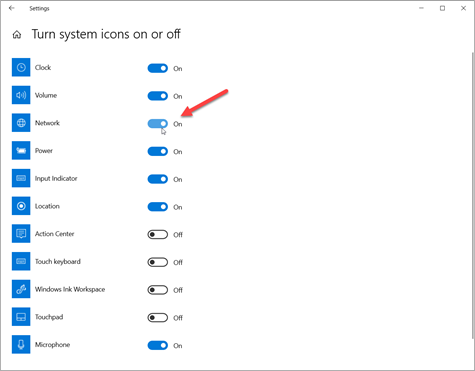Click the Network globe icon tile

pyautogui.click(x=21, y=123)
